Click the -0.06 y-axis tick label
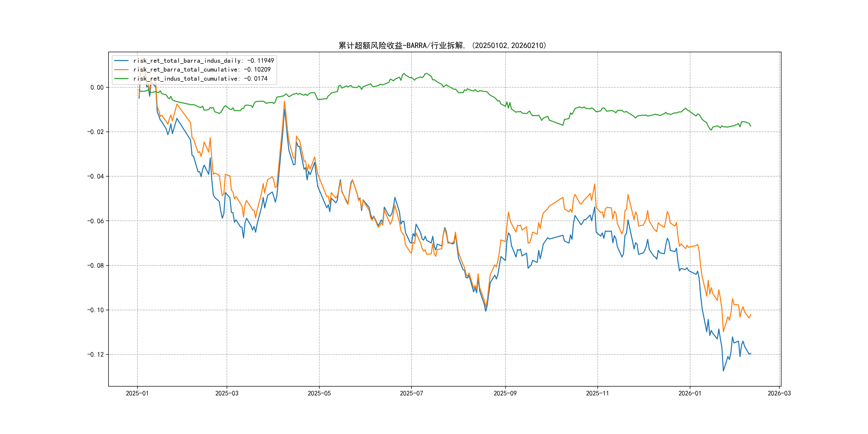 (96, 221)
